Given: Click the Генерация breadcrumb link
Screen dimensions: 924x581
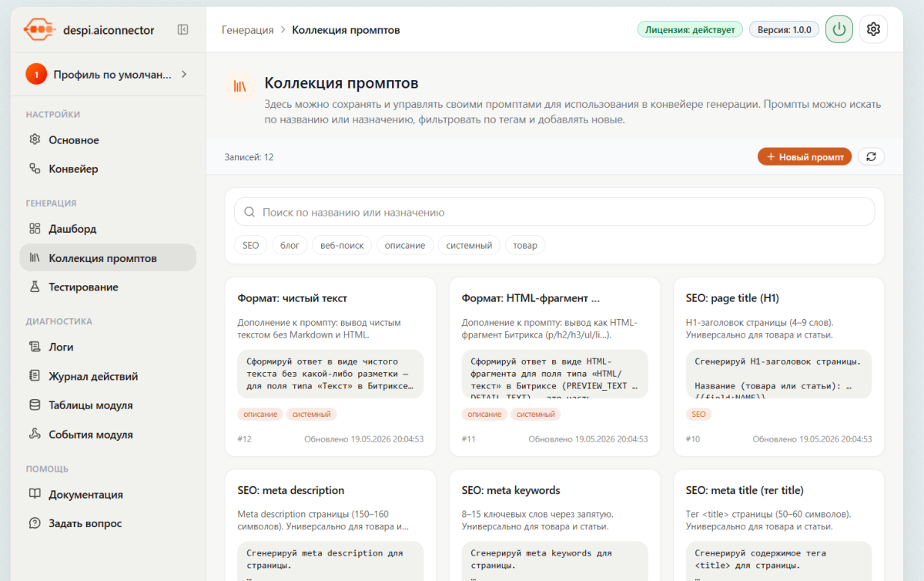Looking at the screenshot, I should click(247, 30).
